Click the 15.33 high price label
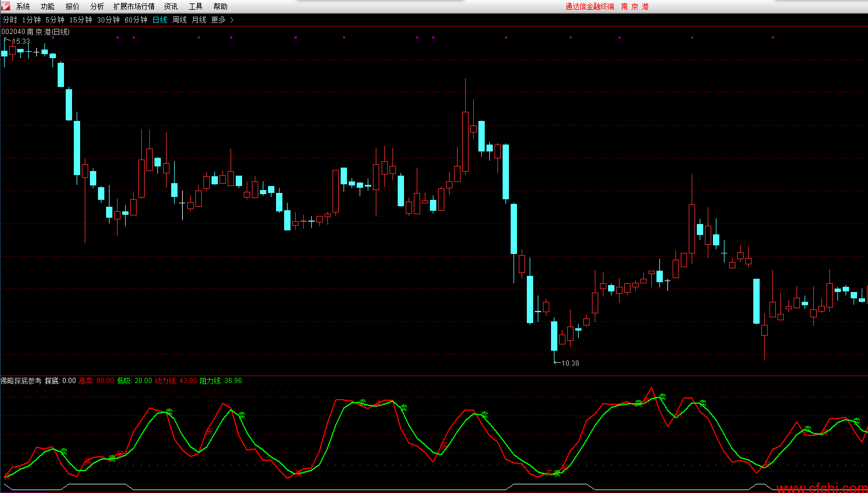Image resolution: width=868 pixels, height=493 pixels. click(x=21, y=41)
